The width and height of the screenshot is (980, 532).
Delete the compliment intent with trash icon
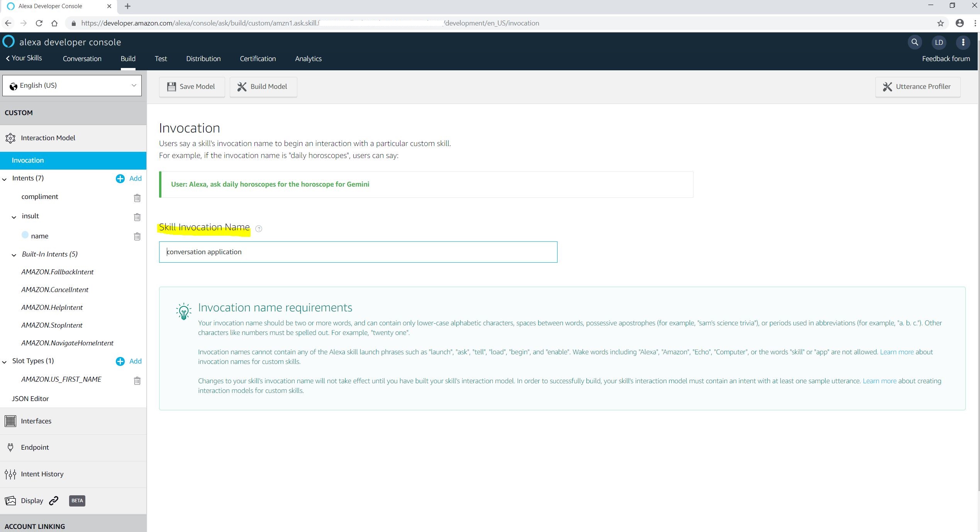[137, 198]
